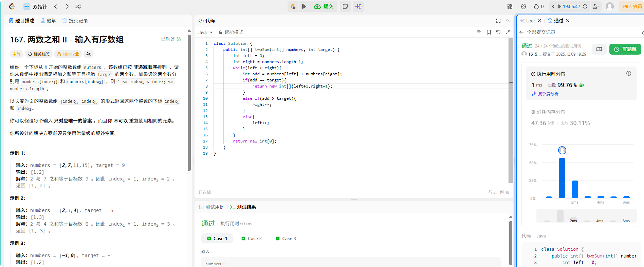Adjust the runtime range mini-chart slider
This screenshot has height=267, width=644.
click(x=586, y=216)
